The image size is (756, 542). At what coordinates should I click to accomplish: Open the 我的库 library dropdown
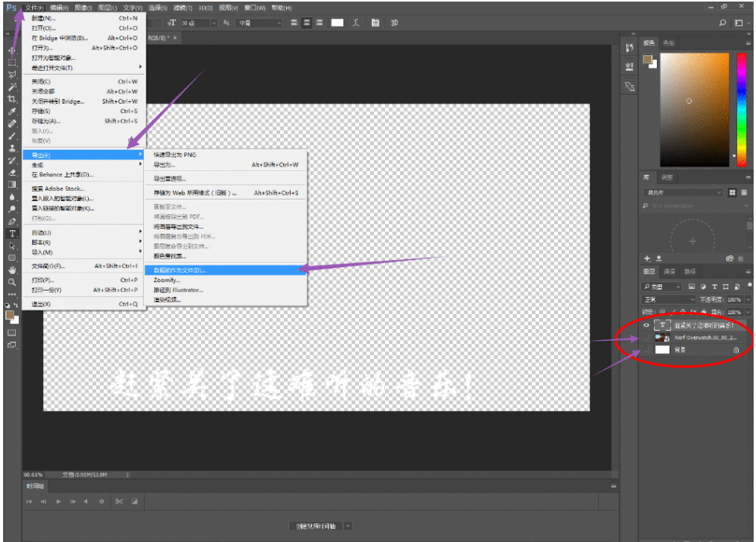point(682,192)
